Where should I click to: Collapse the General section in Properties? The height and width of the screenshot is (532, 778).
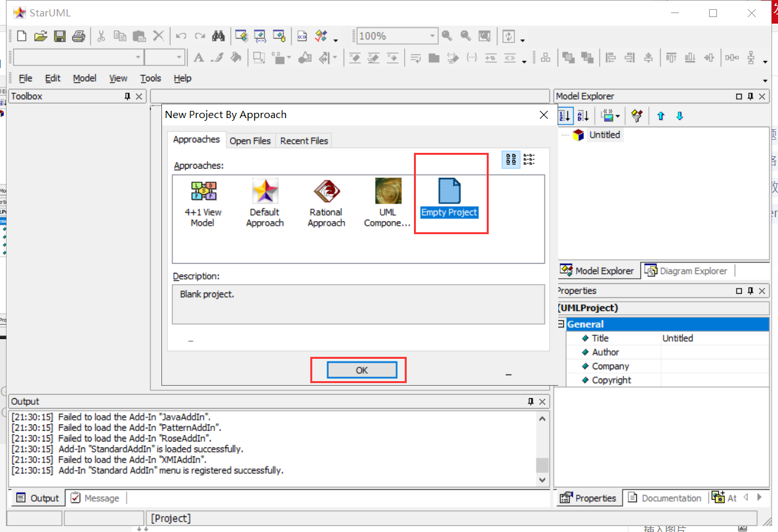(561, 324)
